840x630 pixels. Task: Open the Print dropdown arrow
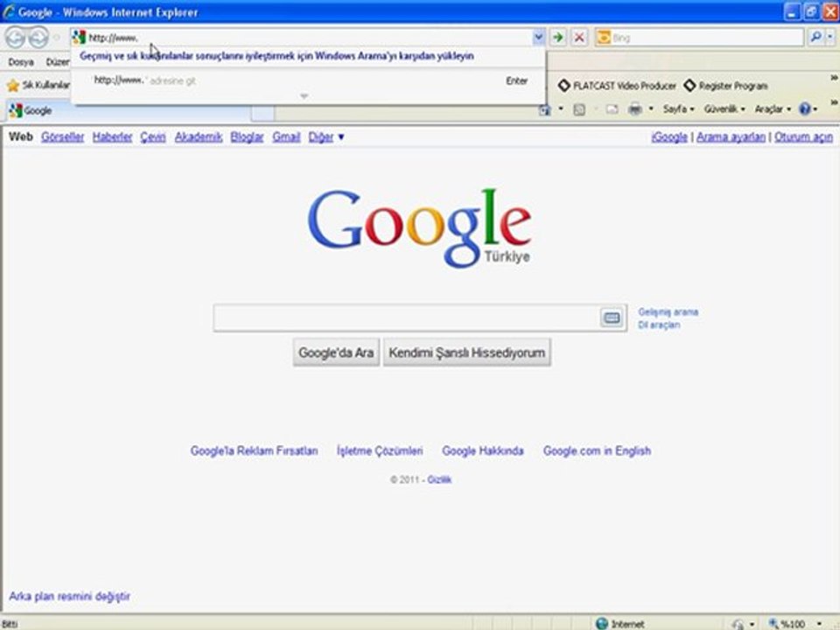(651, 108)
